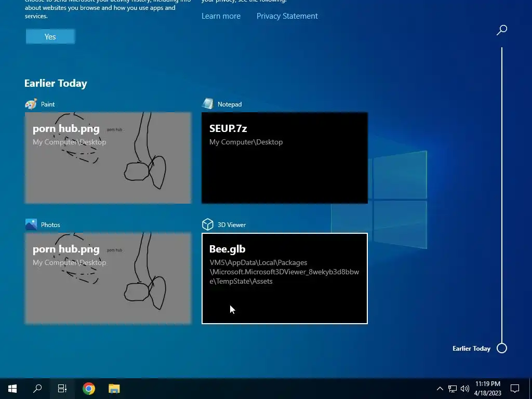Click the 3D Viewer label text
This screenshot has height=399, width=532.
(232, 224)
